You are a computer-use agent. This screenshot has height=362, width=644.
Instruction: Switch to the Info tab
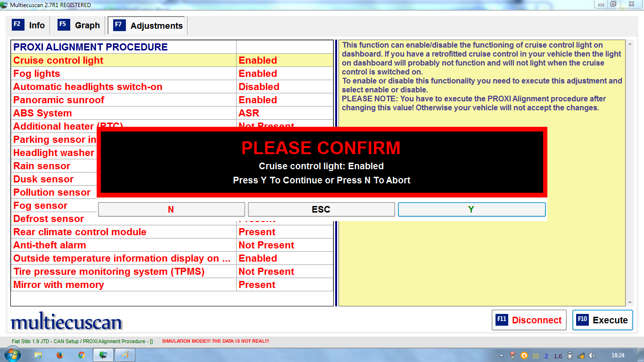[29, 25]
